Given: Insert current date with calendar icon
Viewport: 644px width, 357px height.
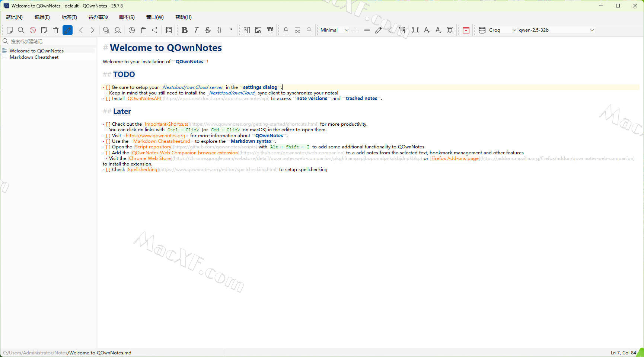Looking at the screenshot, I should pos(270,30).
